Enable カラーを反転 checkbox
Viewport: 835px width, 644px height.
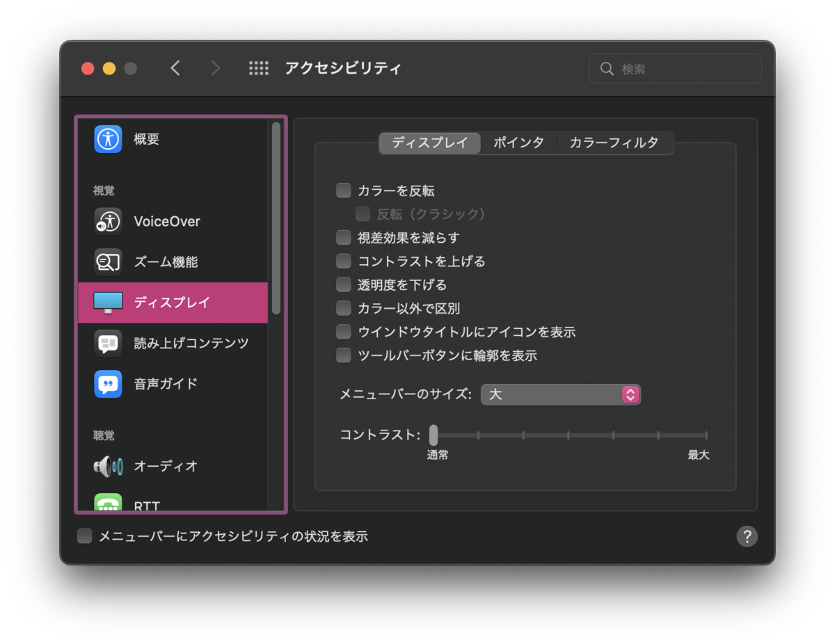coord(344,191)
